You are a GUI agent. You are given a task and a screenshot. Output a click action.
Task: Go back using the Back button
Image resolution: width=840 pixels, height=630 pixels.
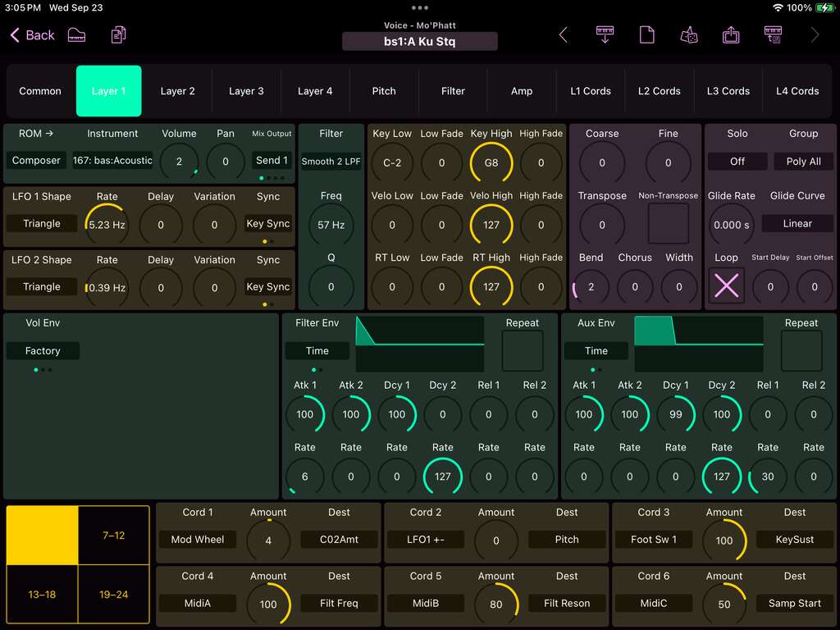(32, 35)
